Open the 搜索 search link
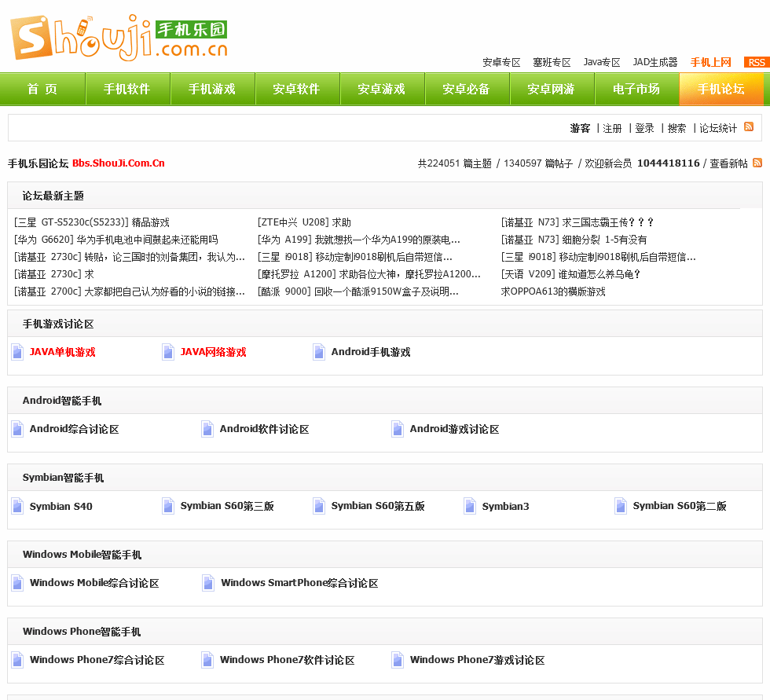The width and height of the screenshot is (770, 700). click(676, 128)
